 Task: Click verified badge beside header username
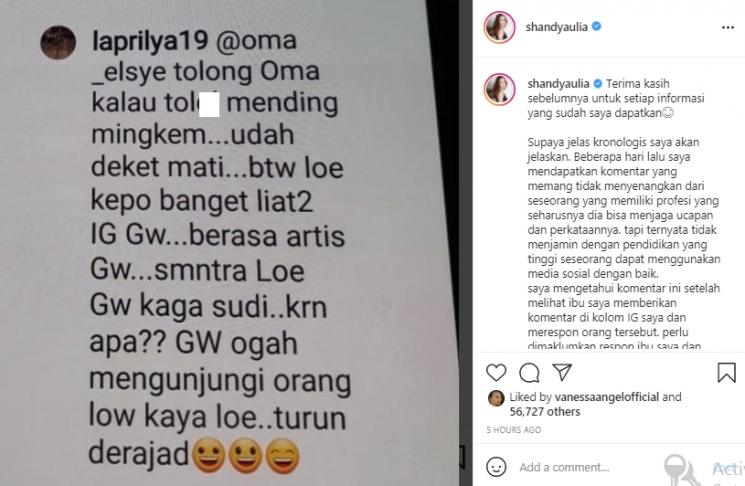point(597,27)
